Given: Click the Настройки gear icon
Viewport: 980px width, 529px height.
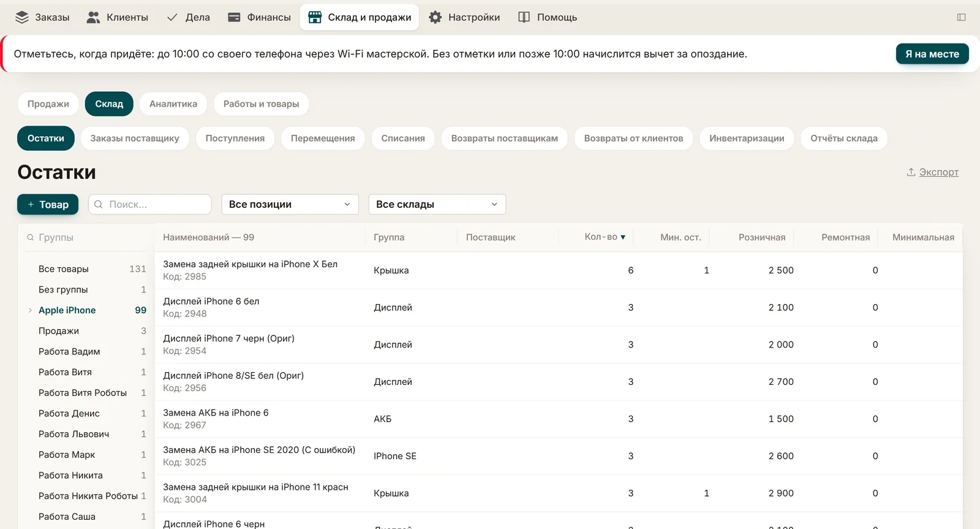Looking at the screenshot, I should pos(435,17).
